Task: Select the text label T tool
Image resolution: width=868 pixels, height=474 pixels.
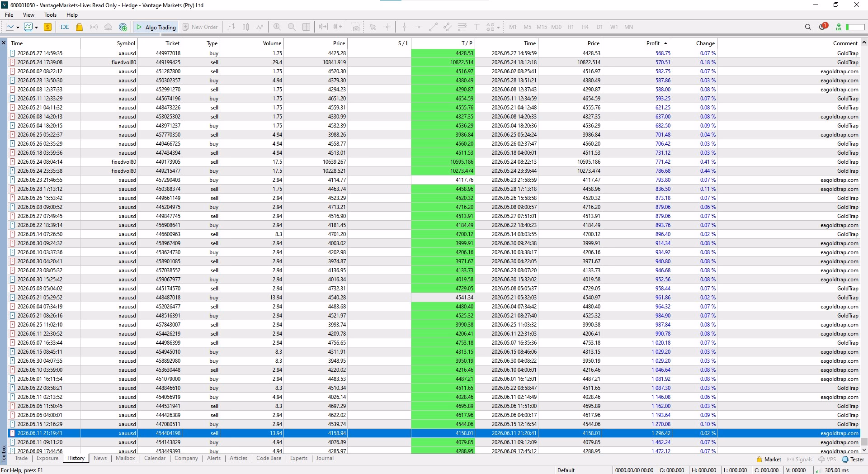Action: point(476,27)
